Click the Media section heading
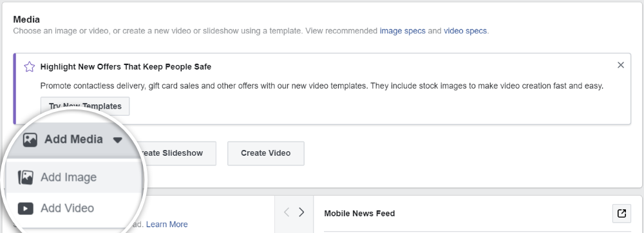The image size is (644, 233). coord(26,19)
